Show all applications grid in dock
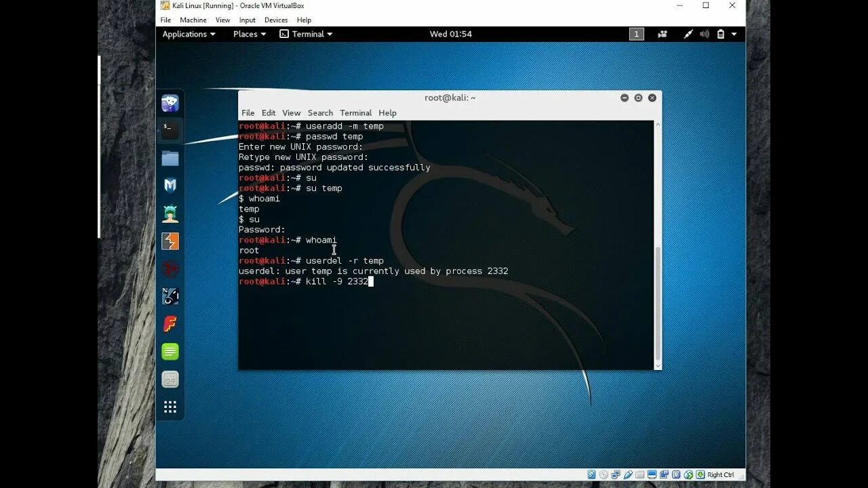 (x=170, y=407)
